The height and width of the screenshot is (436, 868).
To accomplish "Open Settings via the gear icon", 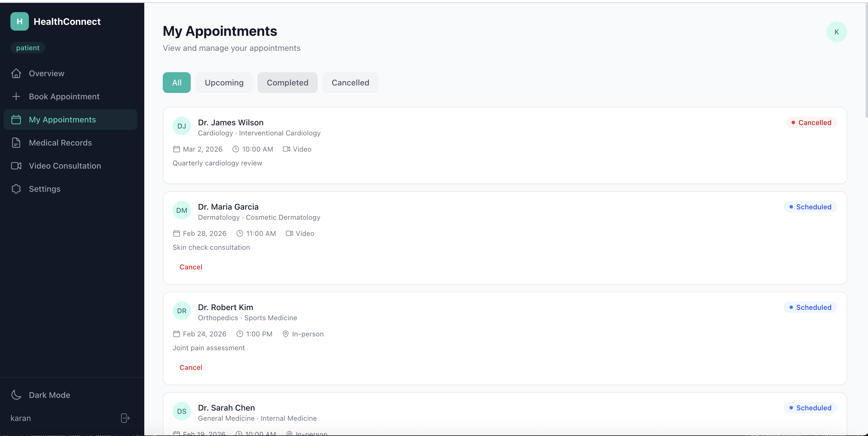I will point(16,189).
